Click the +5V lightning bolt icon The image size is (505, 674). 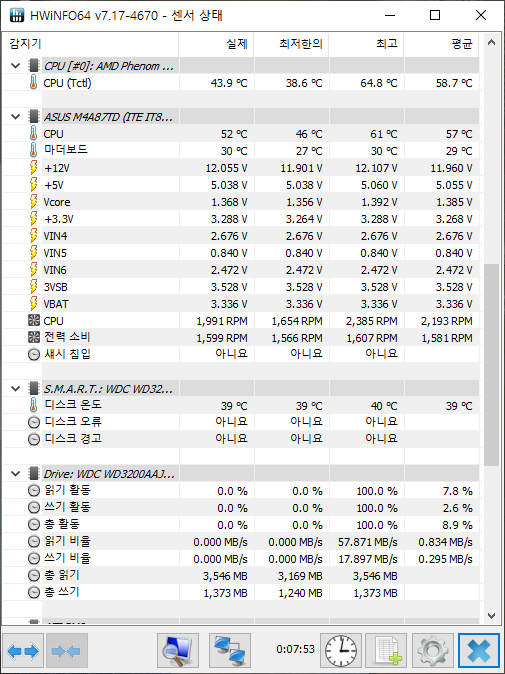point(34,185)
